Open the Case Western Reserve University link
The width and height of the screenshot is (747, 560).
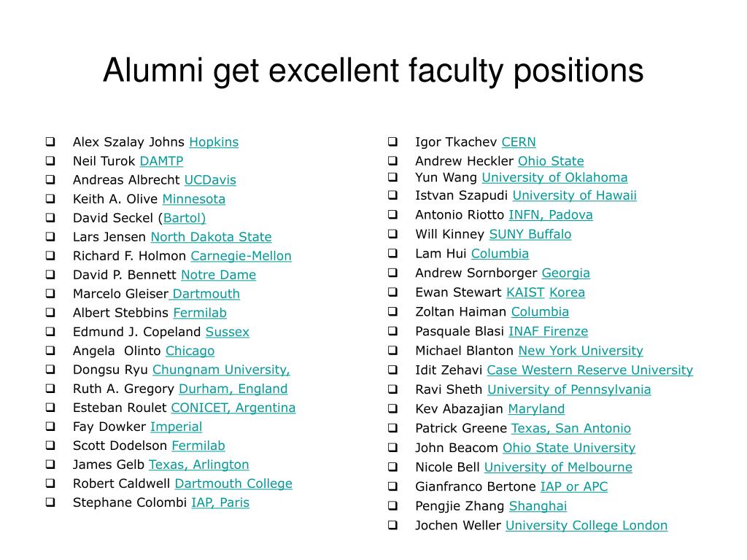pyautogui.click(x=589, y=370)
